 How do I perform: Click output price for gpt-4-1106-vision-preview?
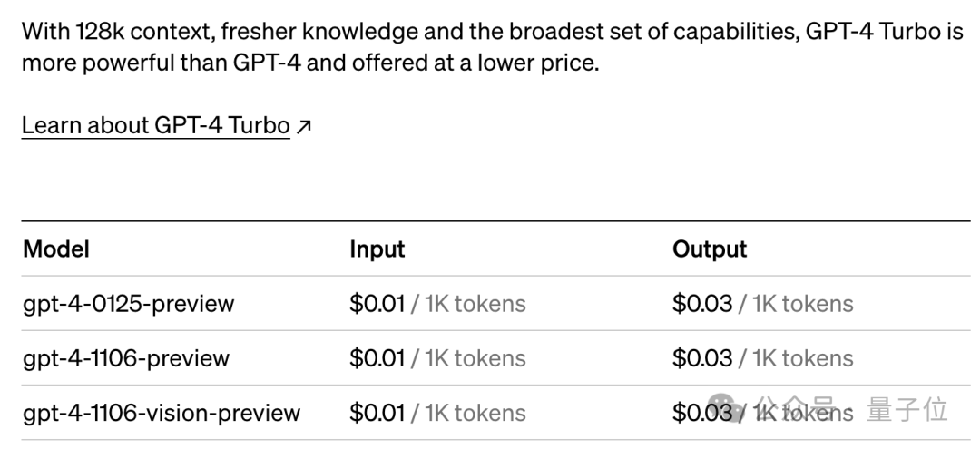click(x=701, y=413)
